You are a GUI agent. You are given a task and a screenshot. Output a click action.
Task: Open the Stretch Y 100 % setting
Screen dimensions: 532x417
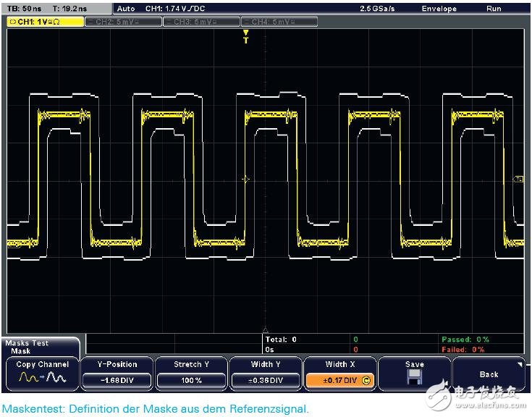click(x=191, y=379)
